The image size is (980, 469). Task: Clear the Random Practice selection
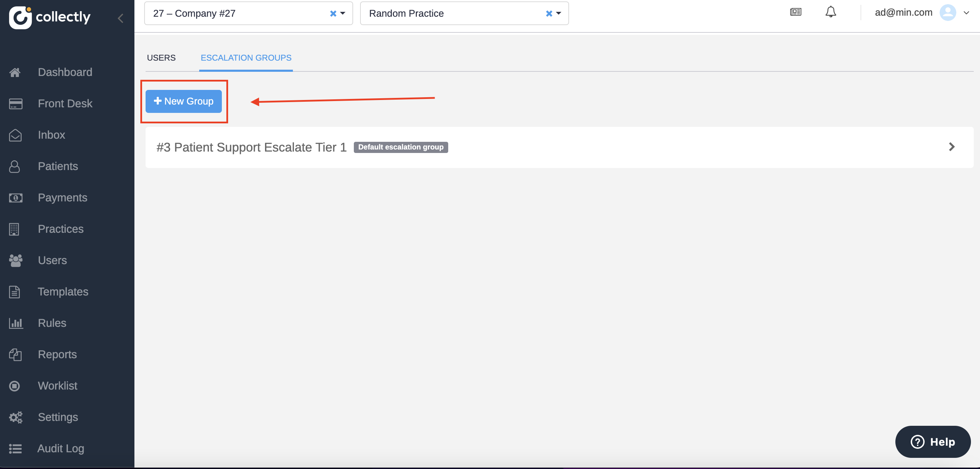[549, 13]
